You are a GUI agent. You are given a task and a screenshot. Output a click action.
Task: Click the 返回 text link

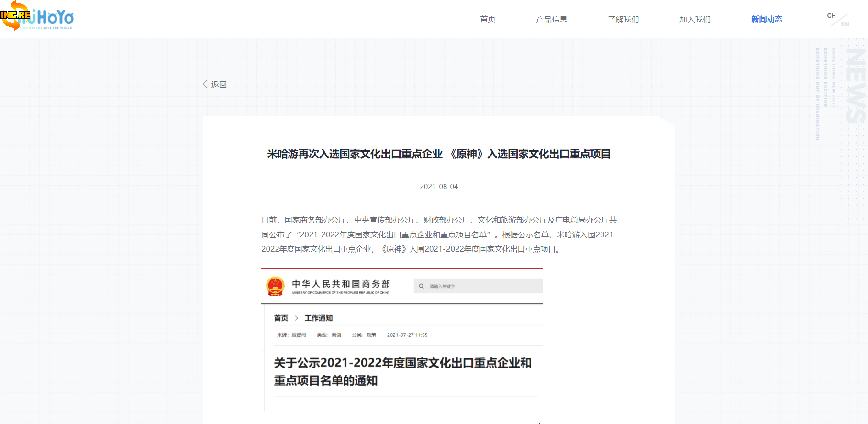pos(219,85)
